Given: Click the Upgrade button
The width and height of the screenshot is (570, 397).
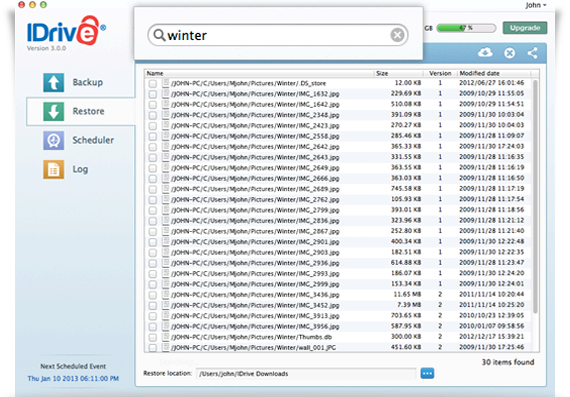Looking at the screenshot, I should (525, 28).
